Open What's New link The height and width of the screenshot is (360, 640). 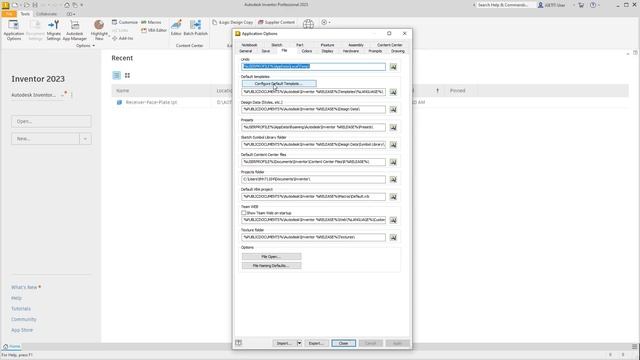24,287
